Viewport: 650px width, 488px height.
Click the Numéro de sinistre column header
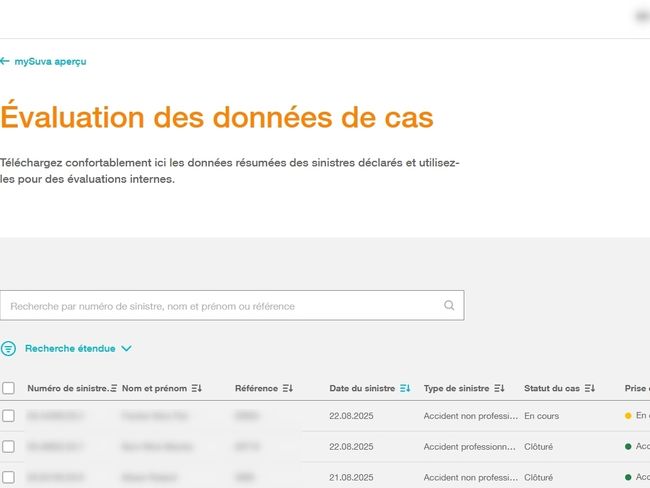point(68,388)
